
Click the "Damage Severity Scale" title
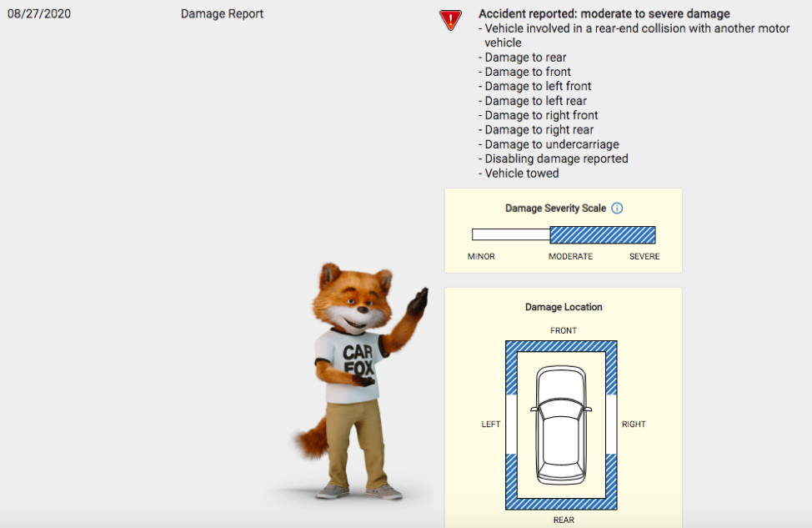(x=556, y=209)
